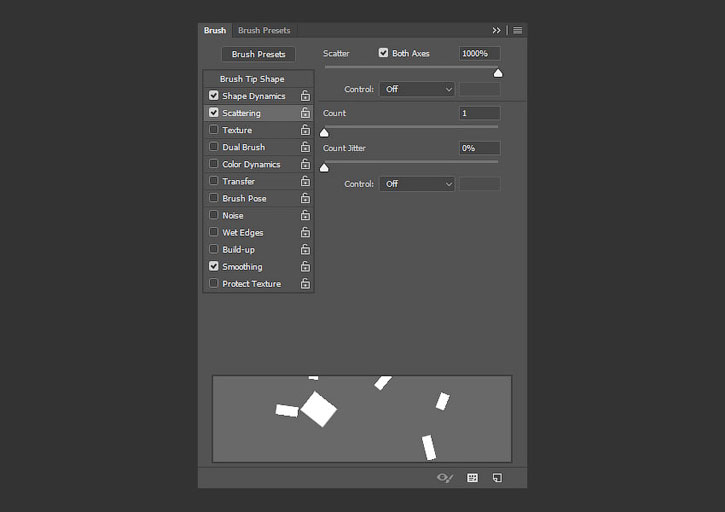Image resolution: width=725 pixels, height=512 pixels.
Task: Toggle the Live Tip Brush Preview icon
Action: 445,478
